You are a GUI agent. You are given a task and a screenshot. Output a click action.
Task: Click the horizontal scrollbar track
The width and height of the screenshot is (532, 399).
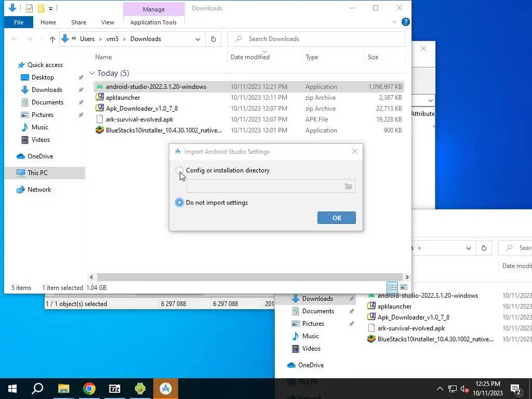[250, 277]
